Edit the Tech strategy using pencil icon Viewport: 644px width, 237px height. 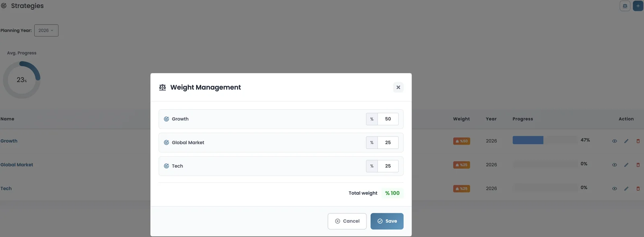click(626, 188)
